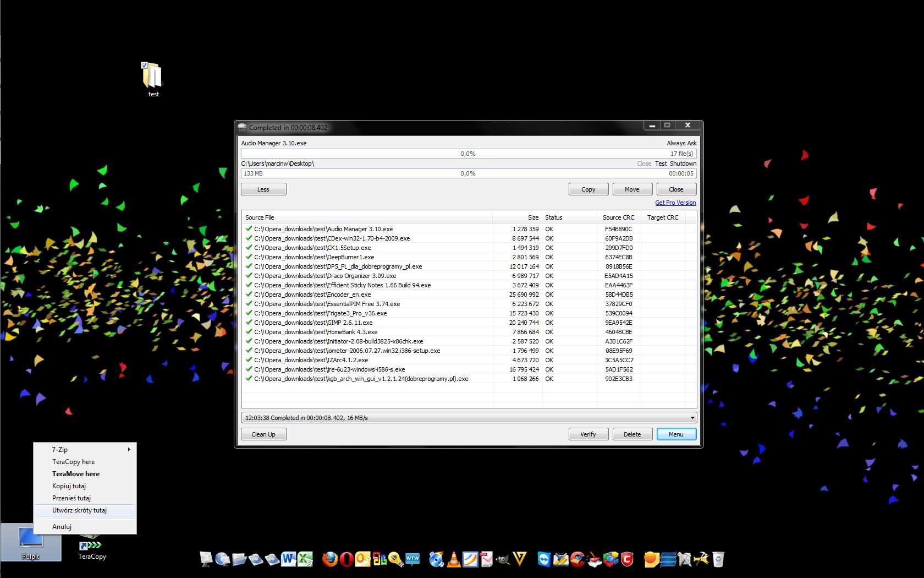
Task: Open the red shield C icon in the dock
Action: click(x=627, y=559)
